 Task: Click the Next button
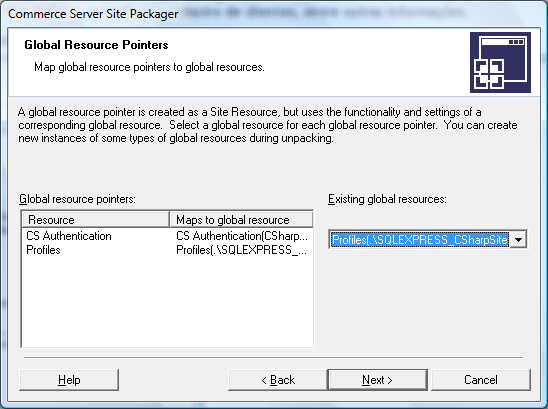(377, 380)
